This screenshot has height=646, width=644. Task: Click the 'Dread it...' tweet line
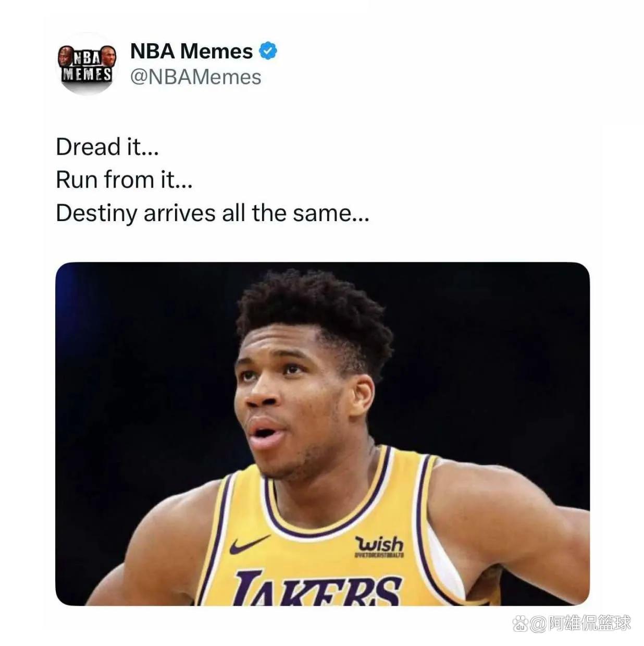107,147
